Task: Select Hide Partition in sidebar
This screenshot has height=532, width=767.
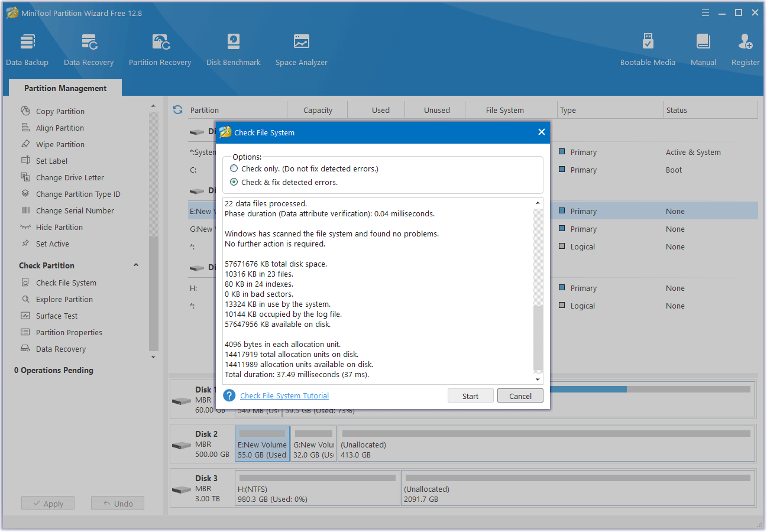Action: coord(59,227)
